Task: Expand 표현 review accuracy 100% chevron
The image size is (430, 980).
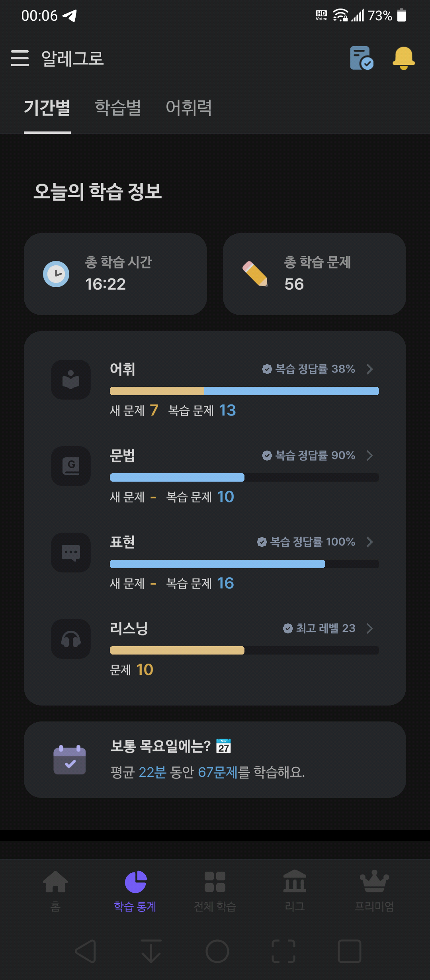Action: pyautogui.click(x=369, y=542)
